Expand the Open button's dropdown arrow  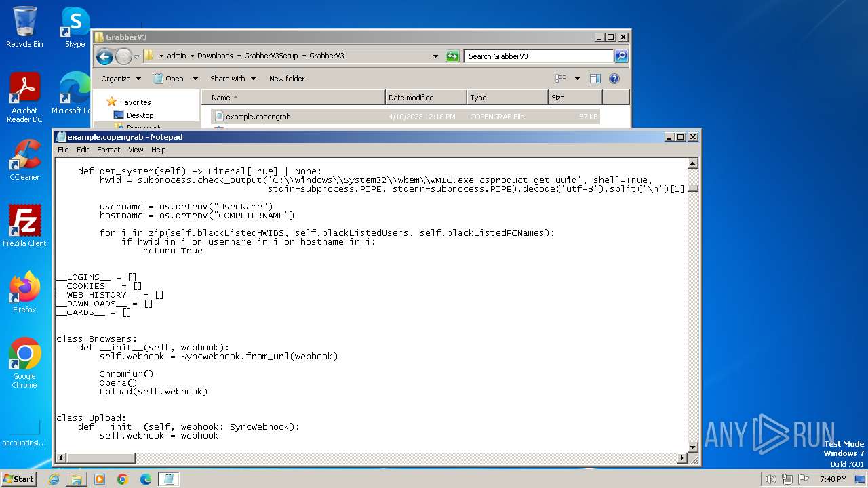[195, 79]
